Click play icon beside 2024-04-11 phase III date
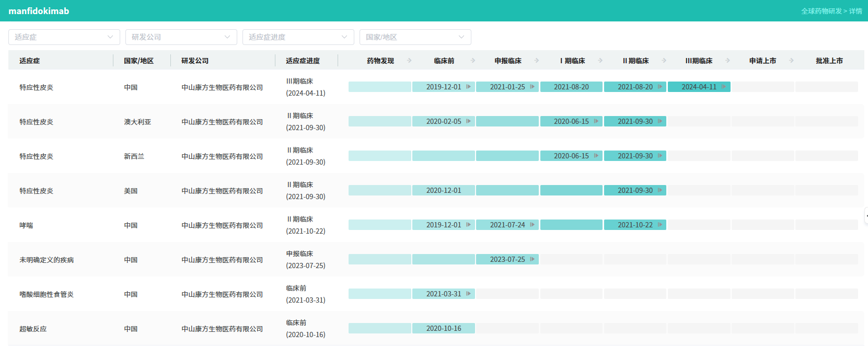This screenshot has width=868, height=346. click(724, 87)
